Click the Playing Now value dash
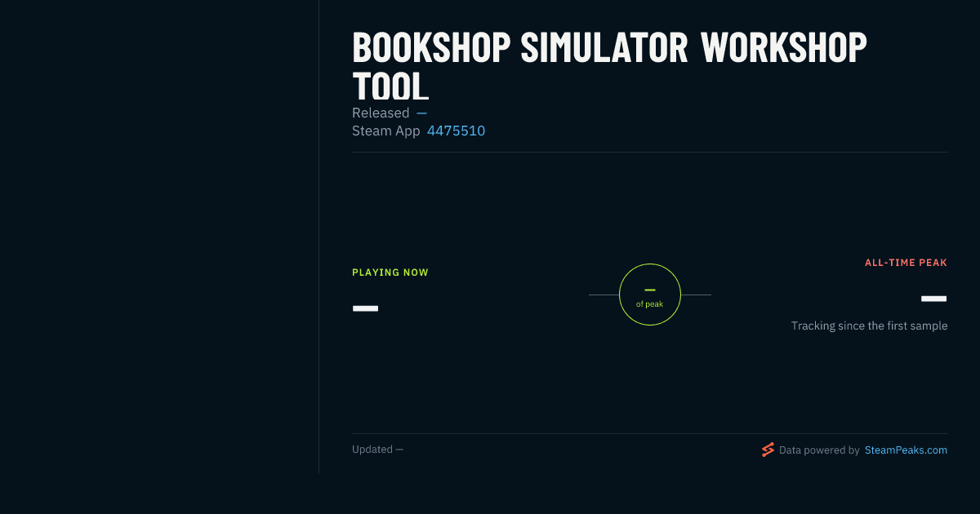980x514 pixels. [x=365, y=308]
